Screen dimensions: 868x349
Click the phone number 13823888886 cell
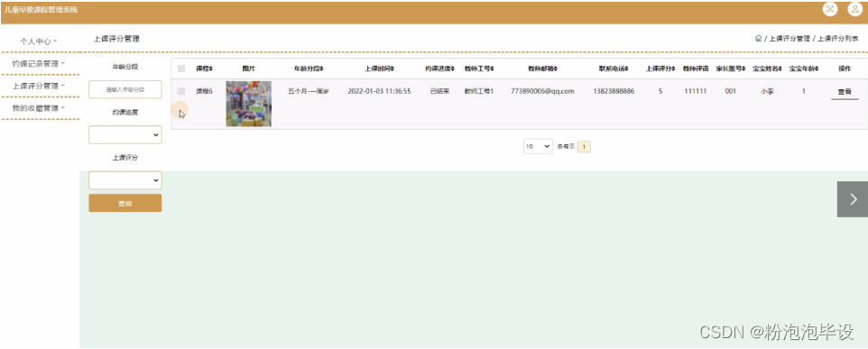coord(614,91)
